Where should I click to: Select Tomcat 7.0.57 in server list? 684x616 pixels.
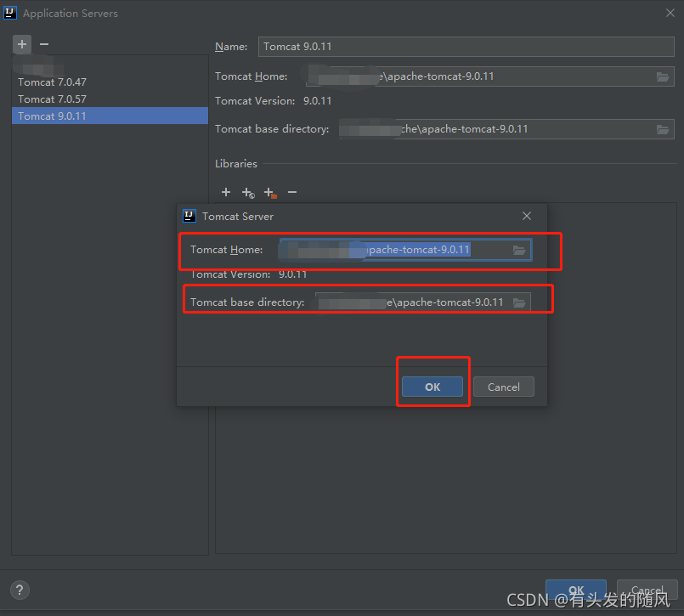110,99
